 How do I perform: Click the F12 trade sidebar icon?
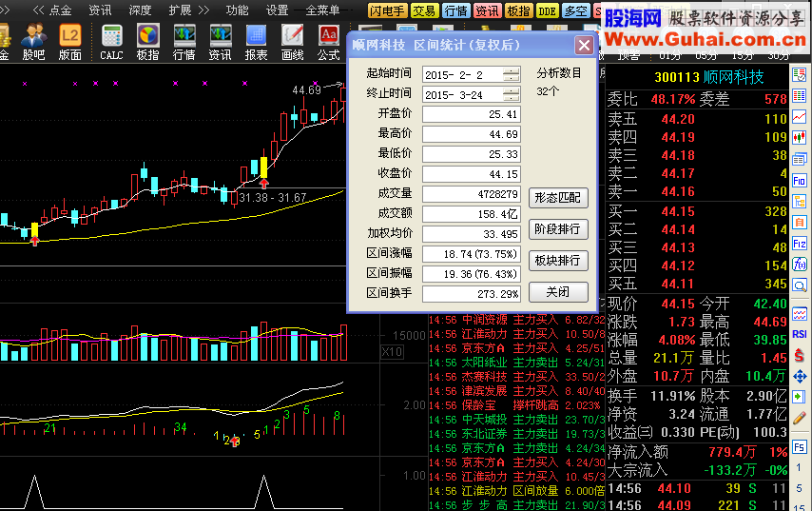(x=800, y=244)
